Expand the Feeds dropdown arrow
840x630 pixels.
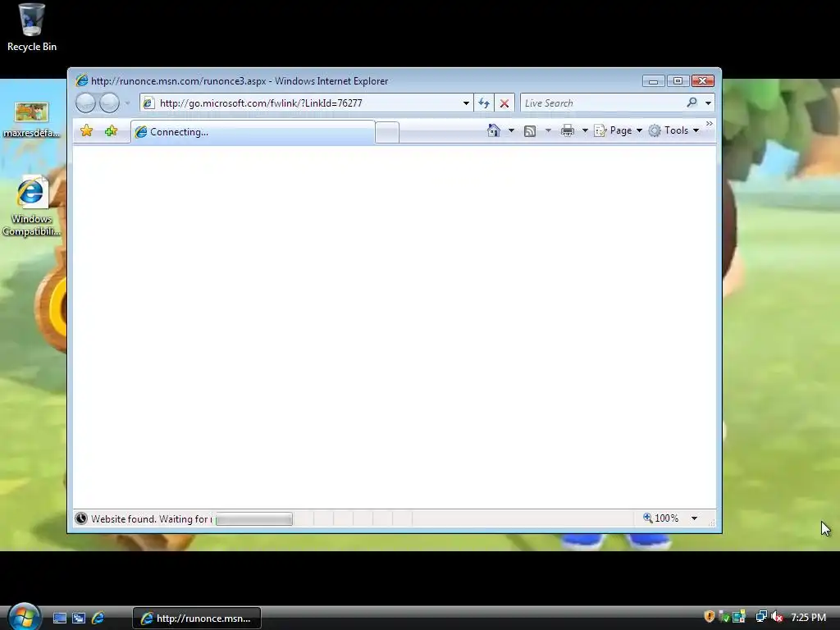[x=548, y=130]
